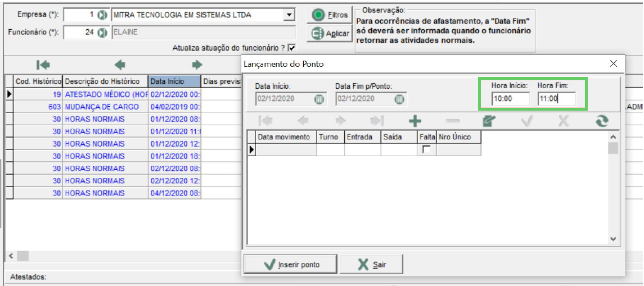The height and width of the screenshot is (286, 644).
Task: Click the Hora Fim field
Action: pyautogui.click(x=556, y=99)
